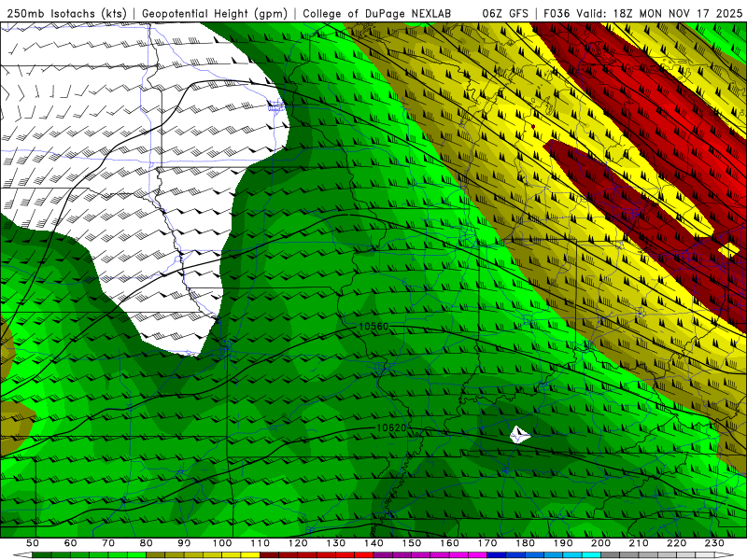Click the 'F036' forecast hour label

tap(557, 13)
